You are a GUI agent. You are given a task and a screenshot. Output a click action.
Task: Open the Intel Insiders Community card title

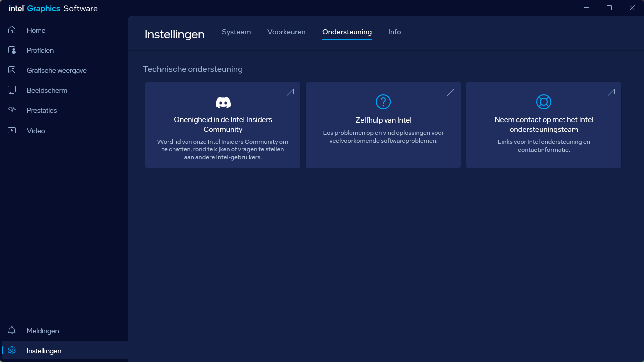click(223, 125)
